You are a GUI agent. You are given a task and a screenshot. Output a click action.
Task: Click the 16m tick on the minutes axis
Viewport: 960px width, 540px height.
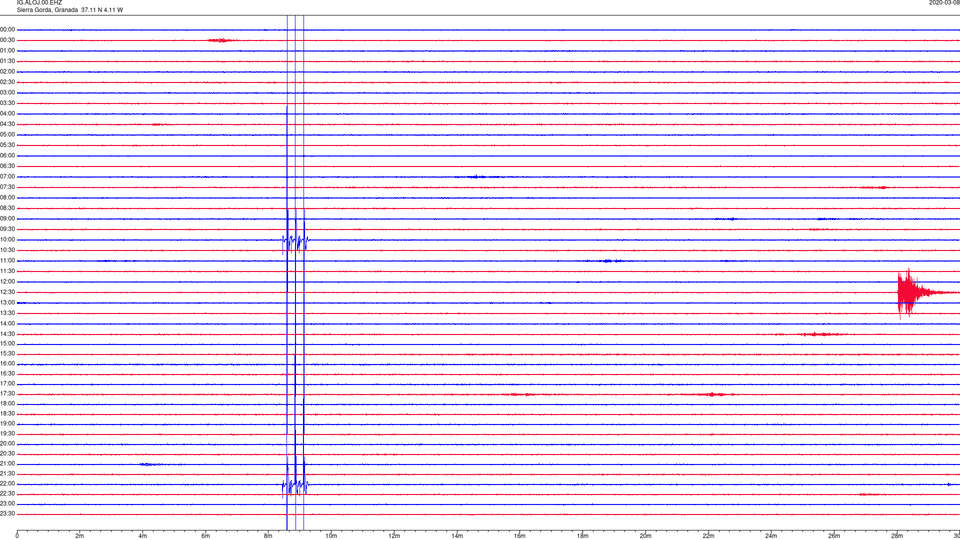pyautogui.click(x=519, y=536)
